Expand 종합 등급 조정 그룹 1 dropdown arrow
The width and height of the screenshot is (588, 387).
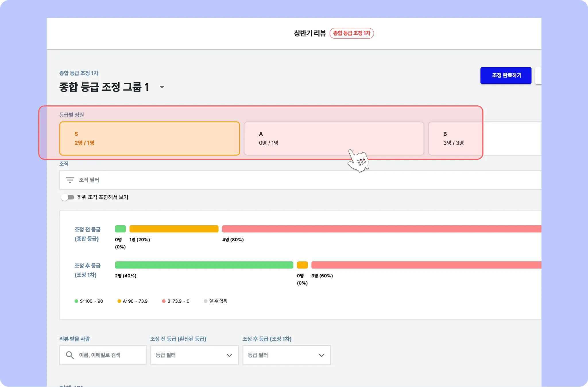162,87
